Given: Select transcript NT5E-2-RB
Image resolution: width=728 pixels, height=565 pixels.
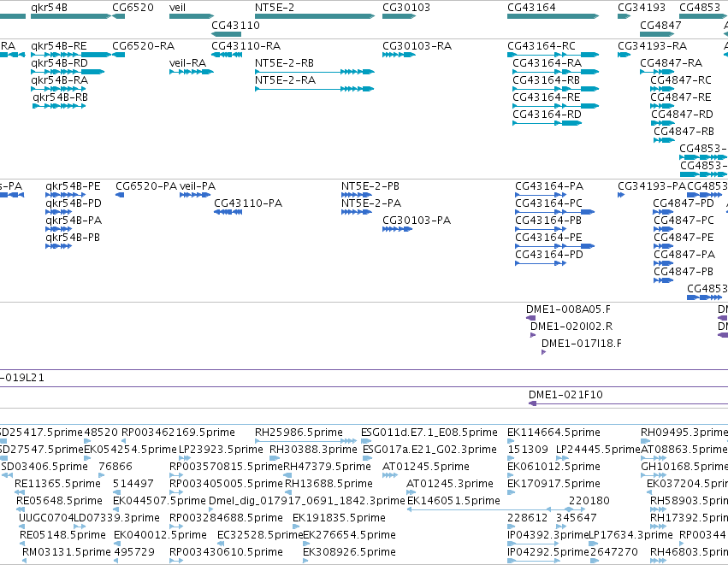Looking at the screenshot, I should click(284, 63).
